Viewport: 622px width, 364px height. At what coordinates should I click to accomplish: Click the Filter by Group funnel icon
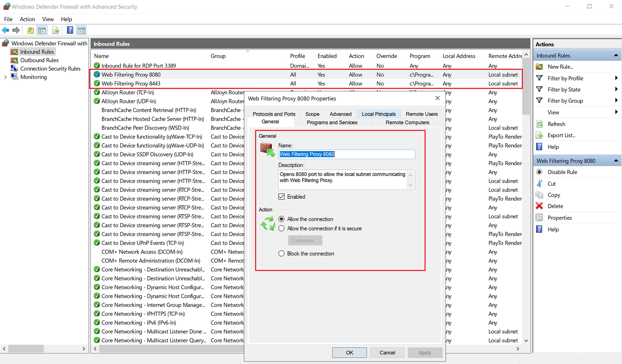coord(539,100)
